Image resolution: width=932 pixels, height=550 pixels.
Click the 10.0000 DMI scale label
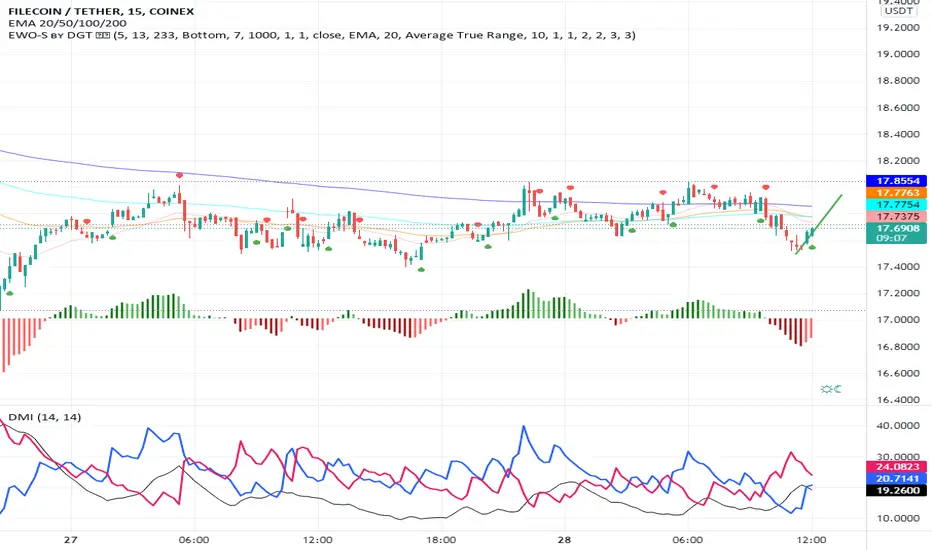[898, 518]
